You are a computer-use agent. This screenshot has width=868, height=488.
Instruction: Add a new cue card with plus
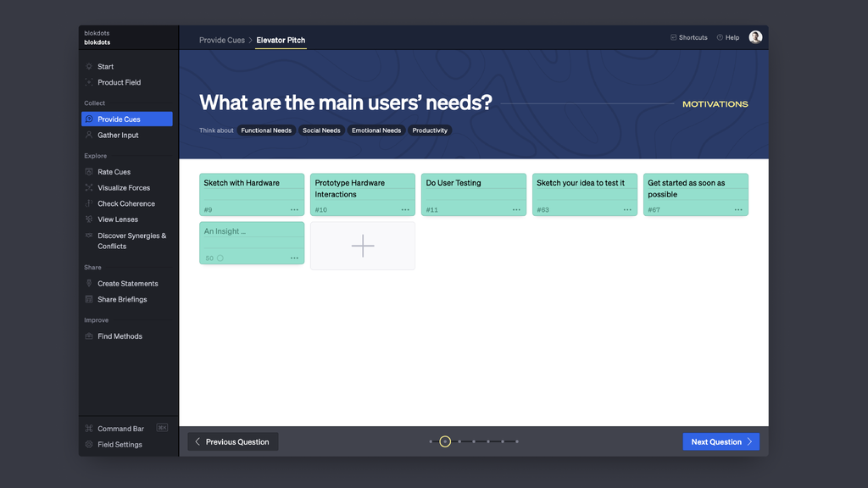363,246
